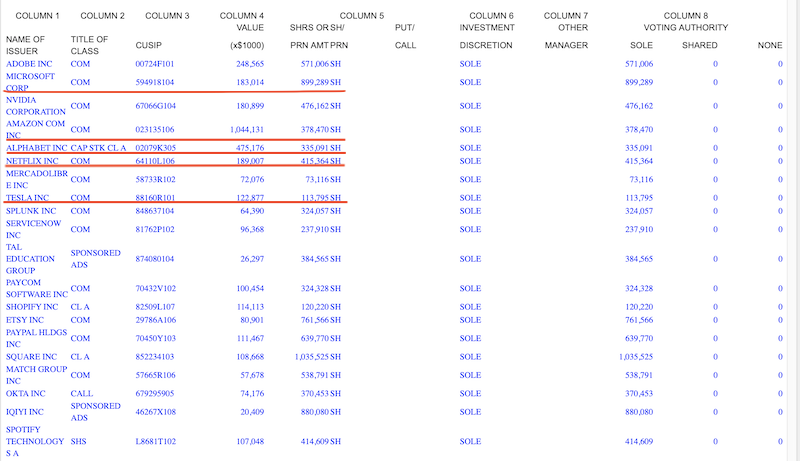
Task: Select the SHARED voting authority header
Action: 699,45
